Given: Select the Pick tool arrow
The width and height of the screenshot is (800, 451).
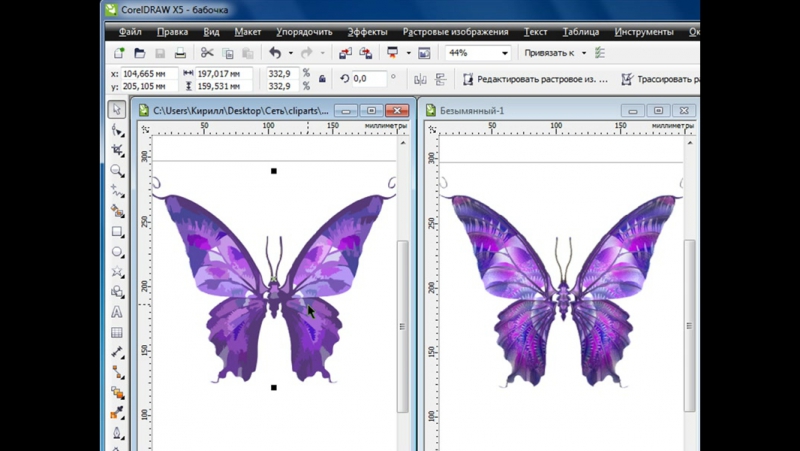Looking at the screenshot, I should [x=117, y=110].
